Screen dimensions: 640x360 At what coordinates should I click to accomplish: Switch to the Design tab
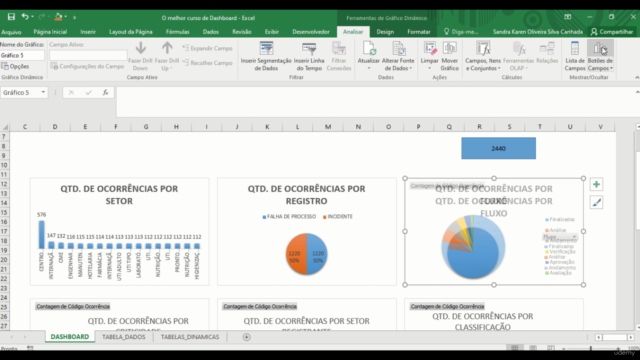point(385,32)
